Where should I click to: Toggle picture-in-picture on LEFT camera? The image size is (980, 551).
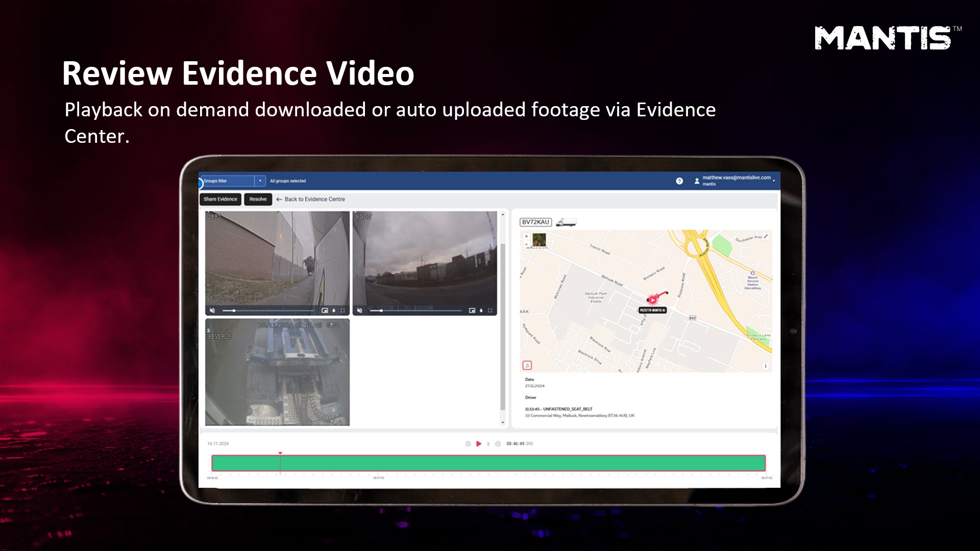325,310
